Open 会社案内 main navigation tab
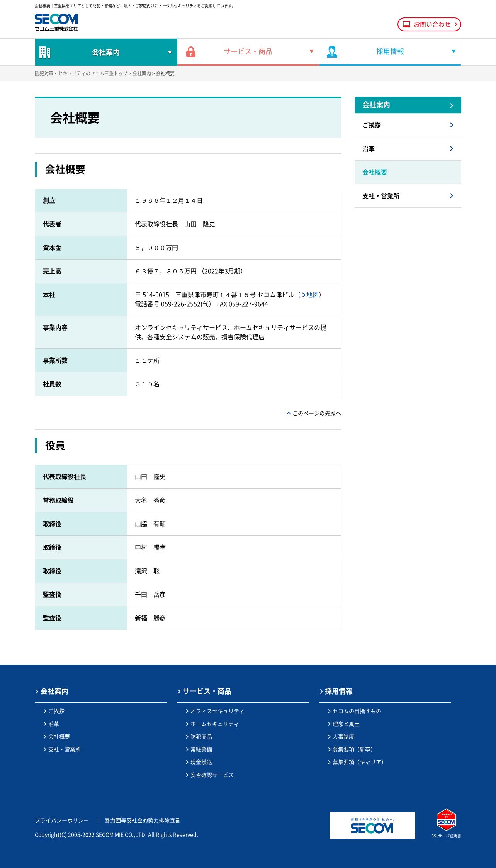 click(x=106, y=52)
